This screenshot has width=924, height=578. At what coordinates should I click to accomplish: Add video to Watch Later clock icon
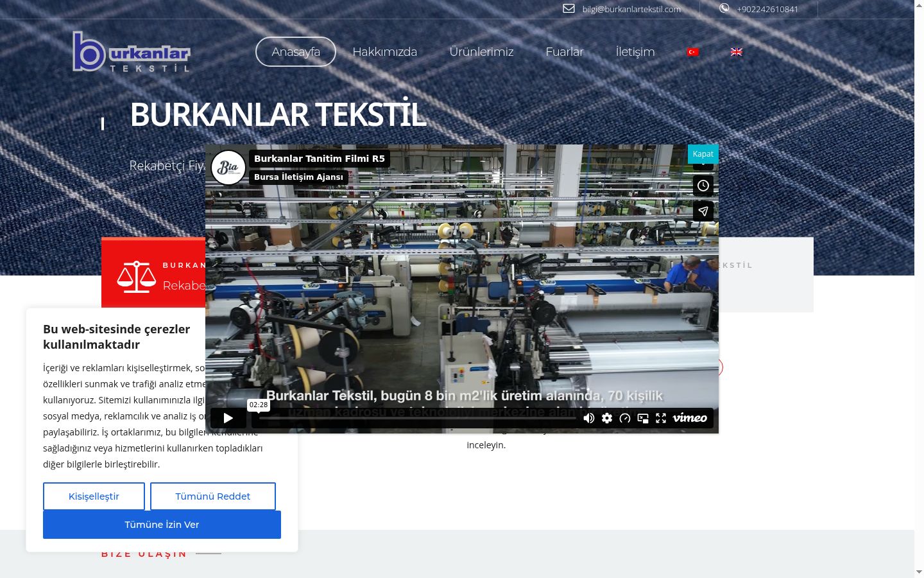click(x=703, y=186)
